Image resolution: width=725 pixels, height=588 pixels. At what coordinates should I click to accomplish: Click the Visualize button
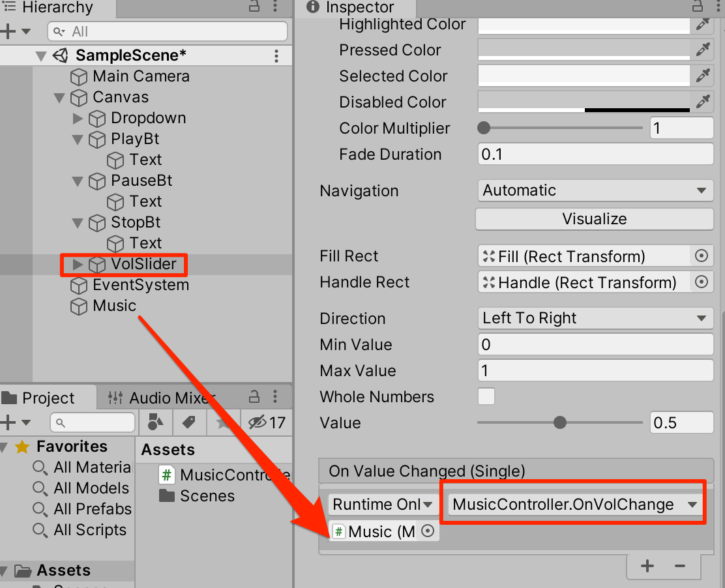[594, 219]
